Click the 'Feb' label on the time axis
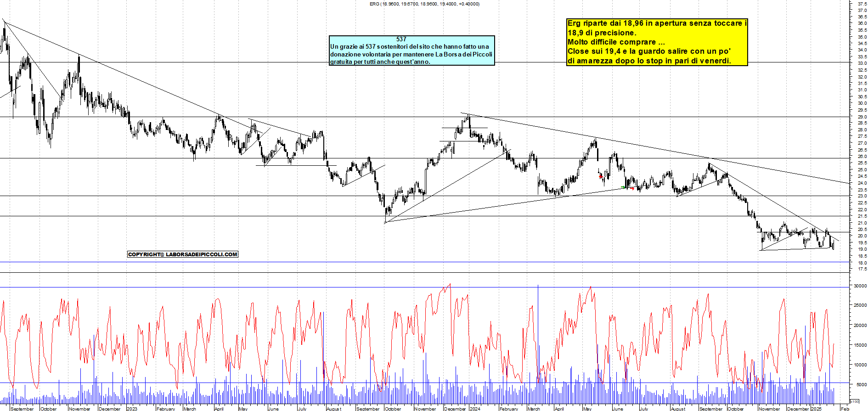This screenshot has width=868, height=411. [845, 409]
